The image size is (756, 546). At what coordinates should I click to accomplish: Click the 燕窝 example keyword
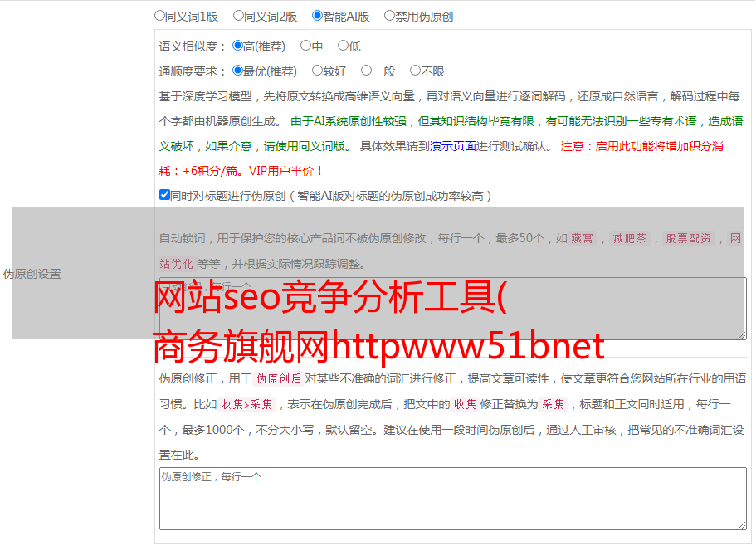click(582, 238)
